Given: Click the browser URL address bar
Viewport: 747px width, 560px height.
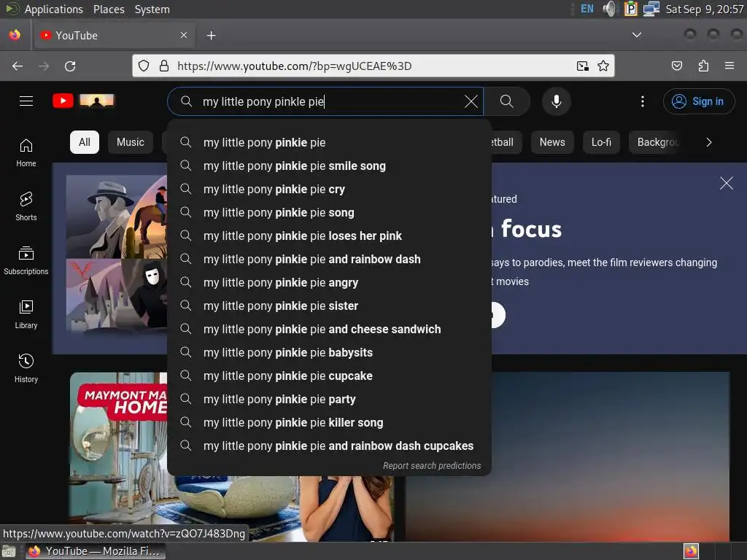Looking at the screenshot, I should click(x=371, y=66).
